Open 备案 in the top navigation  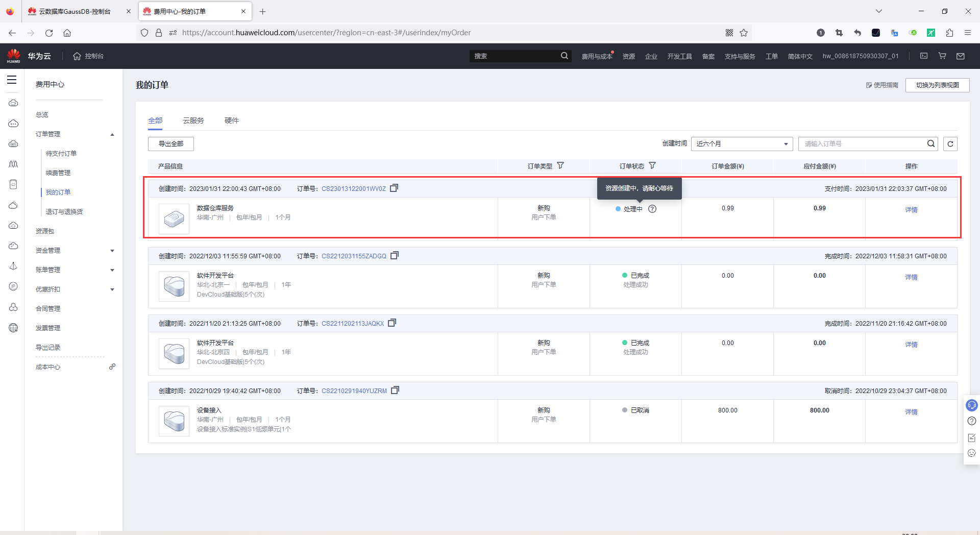point(708,56)
